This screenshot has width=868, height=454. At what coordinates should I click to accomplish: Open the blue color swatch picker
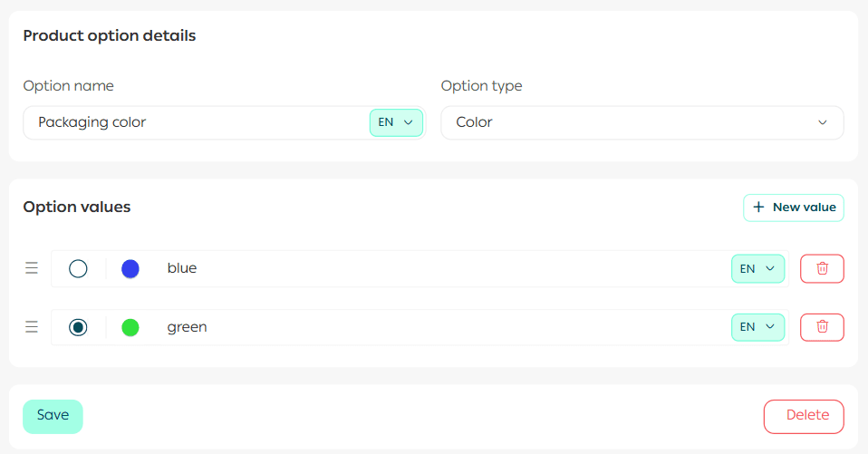[130, 268]
